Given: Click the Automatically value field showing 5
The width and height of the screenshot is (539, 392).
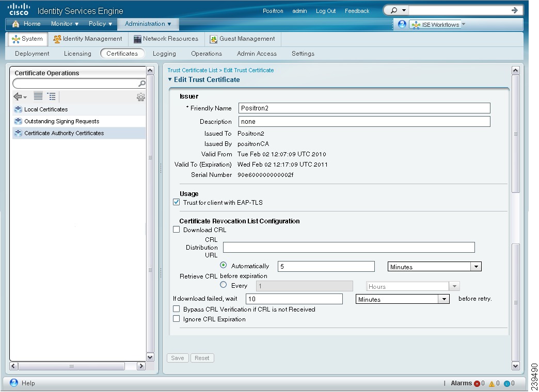Looking at the screenshot, I should (326, 267).
